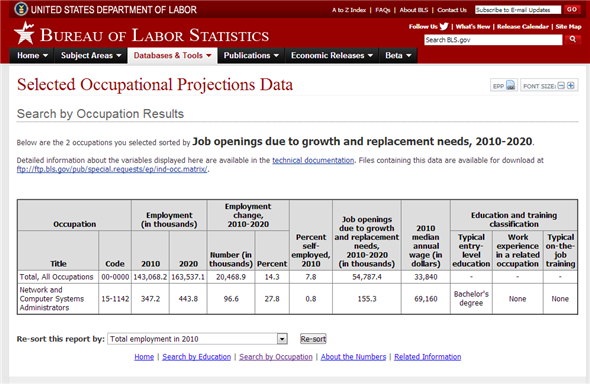This screenshot has height=384, width=590.
Task: Click the 14.3 percent value
Action: pyautogui.click(x=272, y=277)
